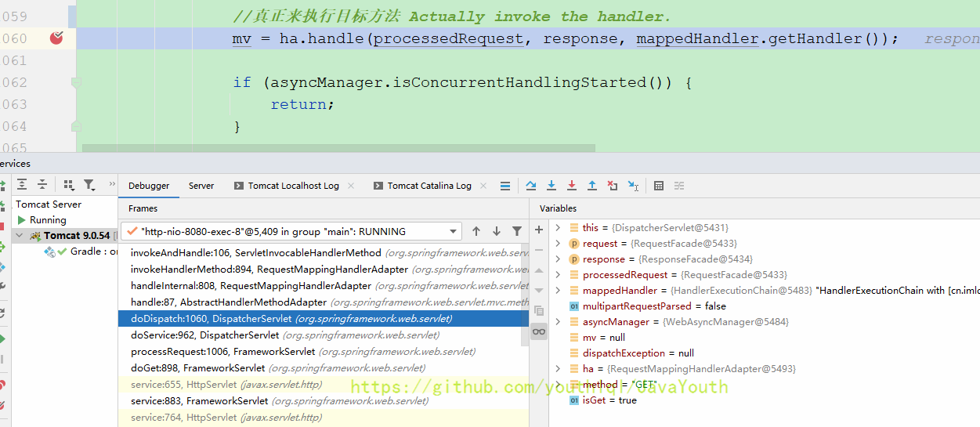The width and height of the screenshot is (980, 427).
Task: Open the Tomcat Catalina Log tab
Action: pyautogui.click(x=429, y=186)
